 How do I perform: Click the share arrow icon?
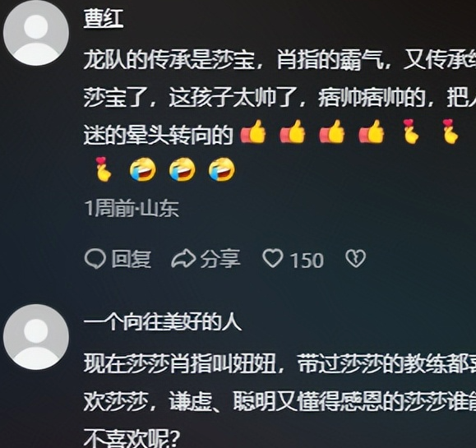coord(183,259)
